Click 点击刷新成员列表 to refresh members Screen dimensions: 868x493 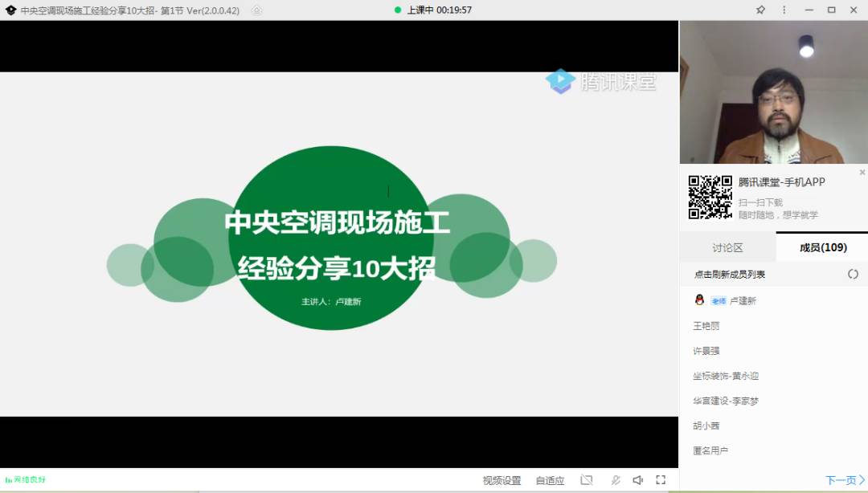730,274
